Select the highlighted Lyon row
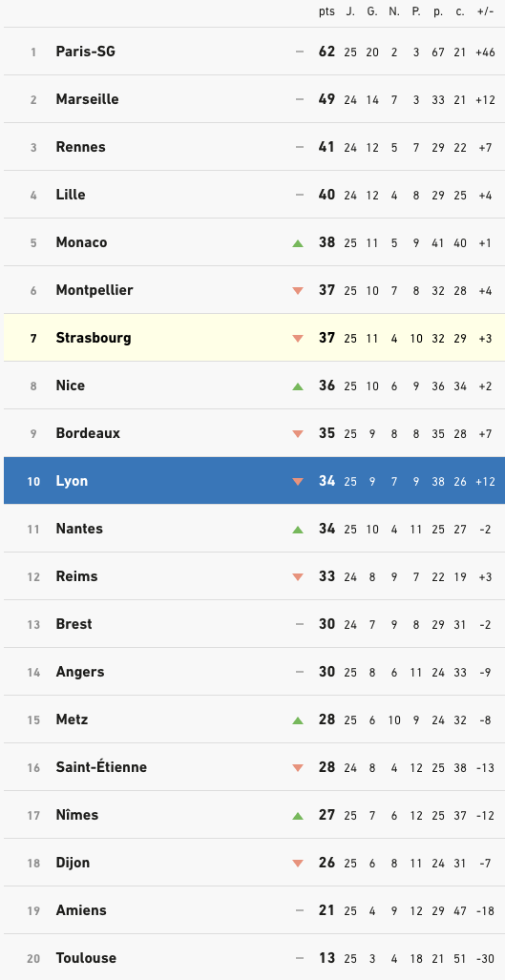The width and height of the screenshot is (505, 980). (254, 481)
